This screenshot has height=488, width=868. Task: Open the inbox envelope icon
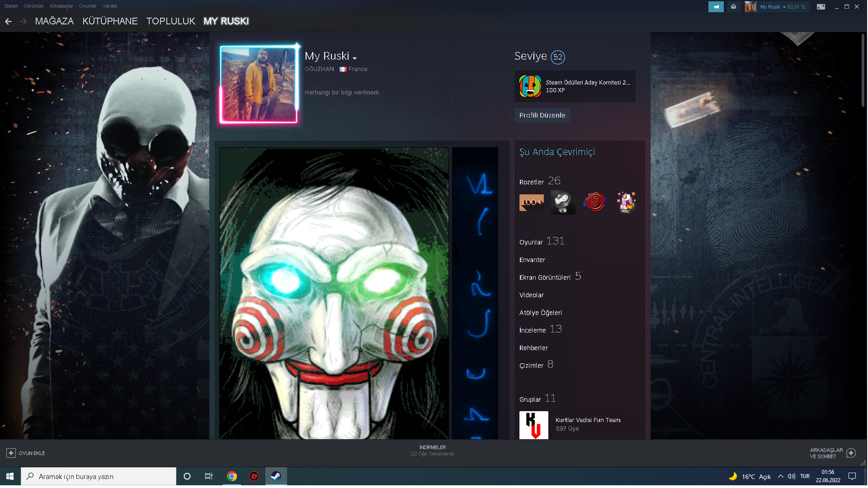[733, 7]
